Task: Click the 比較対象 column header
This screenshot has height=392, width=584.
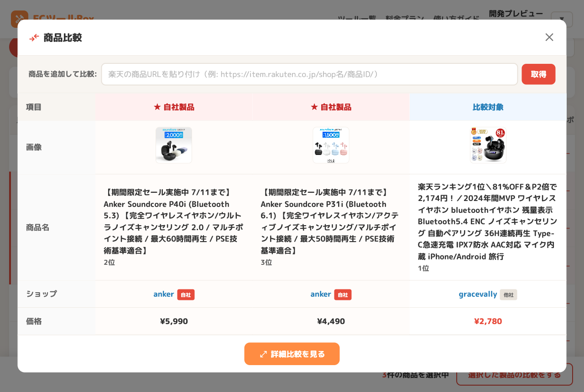Action: [x=488, y=107]
